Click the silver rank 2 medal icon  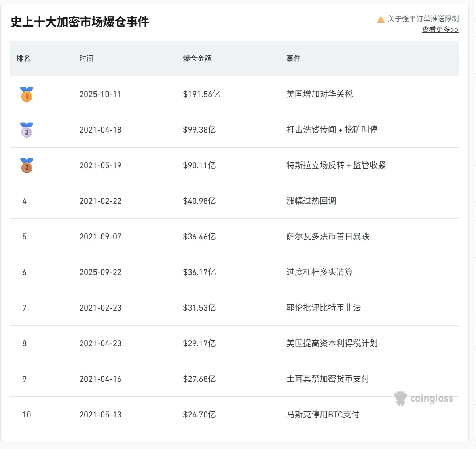tap(27, 130)
